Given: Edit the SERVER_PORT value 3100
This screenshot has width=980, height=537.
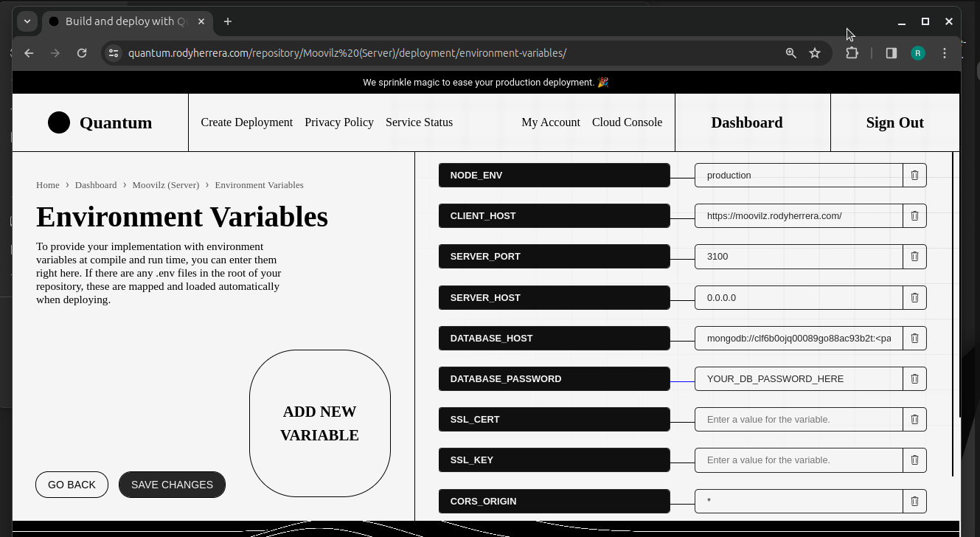Looking at the screenshot, I should click(799, 257).
